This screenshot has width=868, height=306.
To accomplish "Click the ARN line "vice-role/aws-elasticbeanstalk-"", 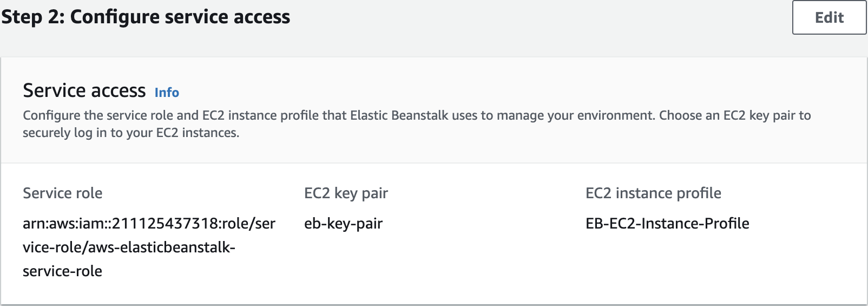I will pyautogui.click(x=129, y=248).
